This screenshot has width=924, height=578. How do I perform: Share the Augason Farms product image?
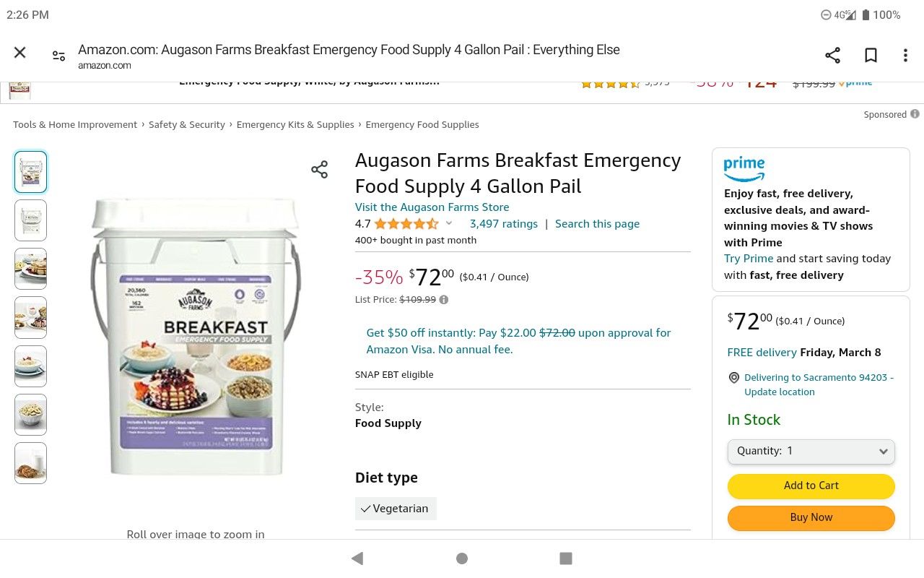(x=320, y=169)
